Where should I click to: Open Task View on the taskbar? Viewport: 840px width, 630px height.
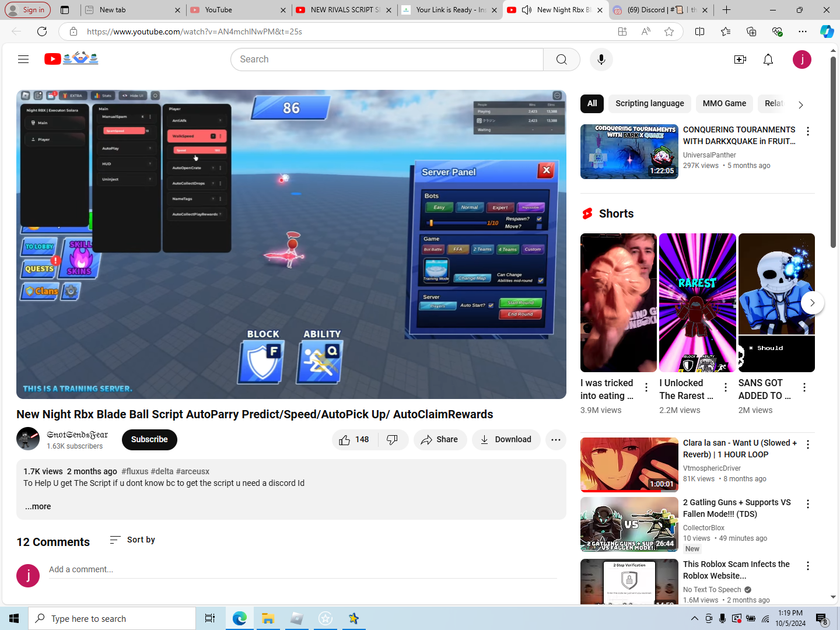coord(210,618)
